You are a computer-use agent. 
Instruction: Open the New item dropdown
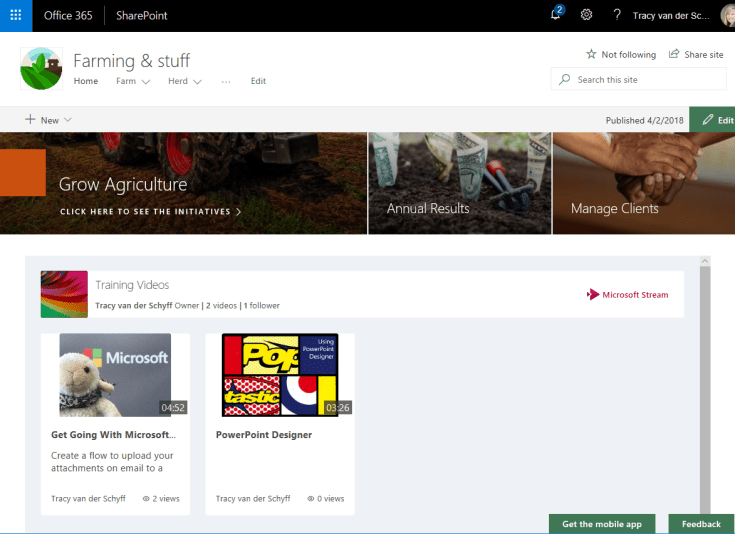pos(49,120)
